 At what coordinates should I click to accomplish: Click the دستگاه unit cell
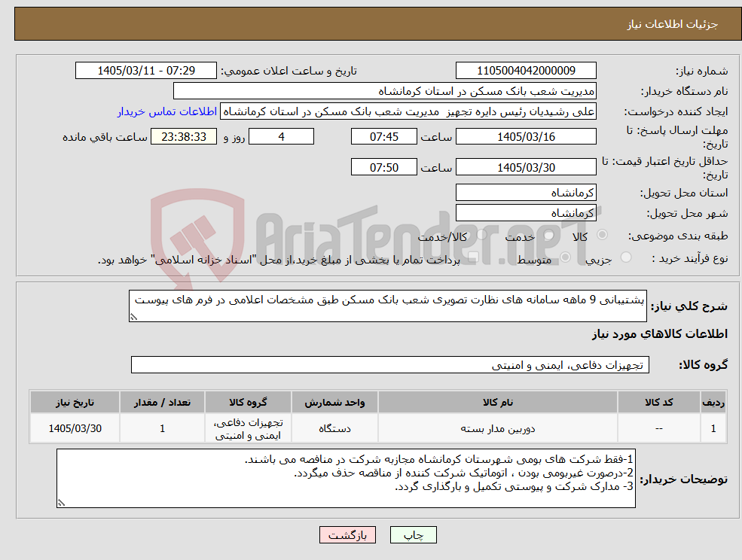click(334, 428)
